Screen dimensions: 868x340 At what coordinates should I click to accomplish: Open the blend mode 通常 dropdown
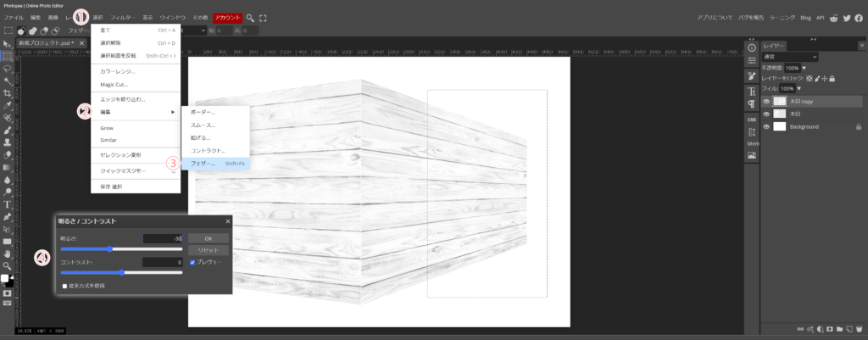click(790, 56)
